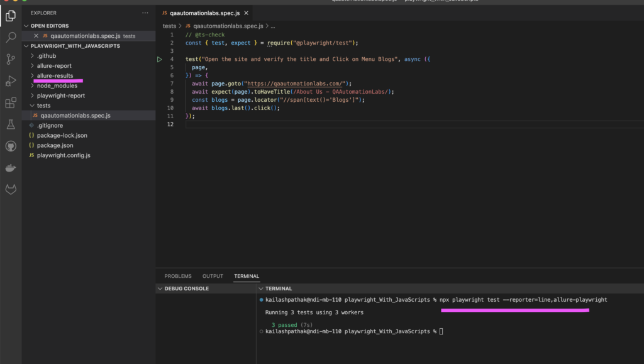
Task: Run the test using the green play icon
Action: [159, 60]
